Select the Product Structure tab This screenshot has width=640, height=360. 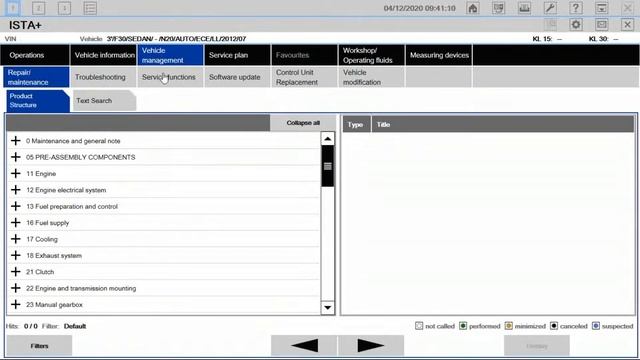[x=37, y=100]
